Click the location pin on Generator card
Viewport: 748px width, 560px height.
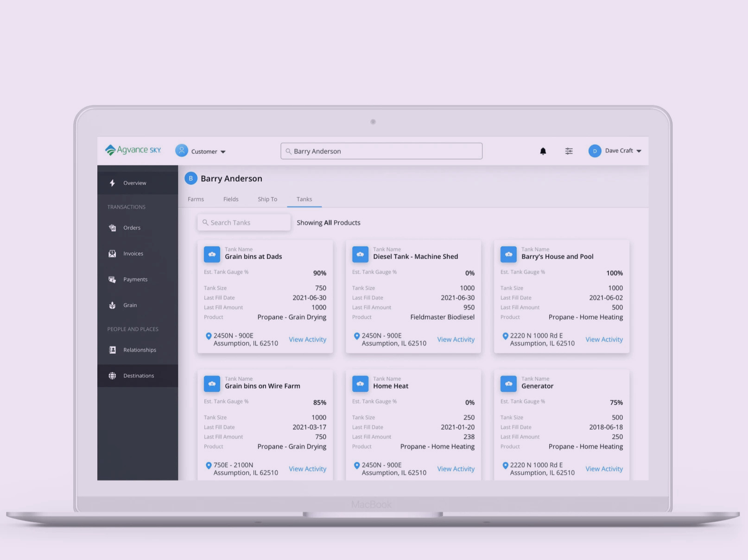click(506, 466)
